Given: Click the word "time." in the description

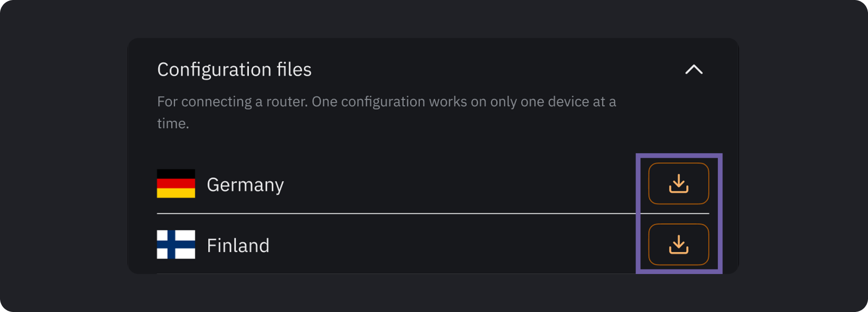Looking at the screenshot, I should pos(173,123).
